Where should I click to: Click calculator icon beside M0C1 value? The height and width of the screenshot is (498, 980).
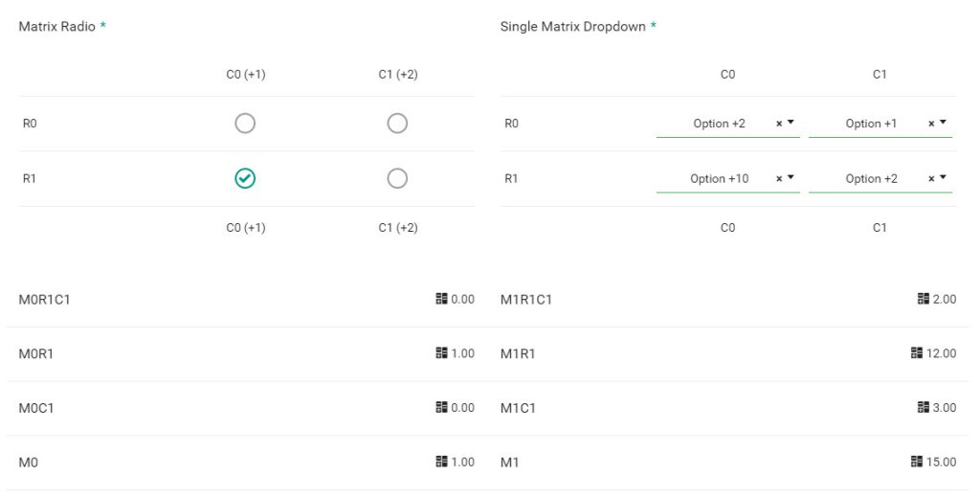(x=441, y=407)
